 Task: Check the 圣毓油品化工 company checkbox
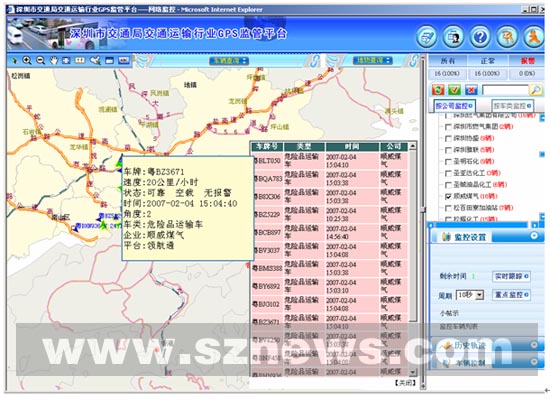pyautogui.click(x=448, y=185)
